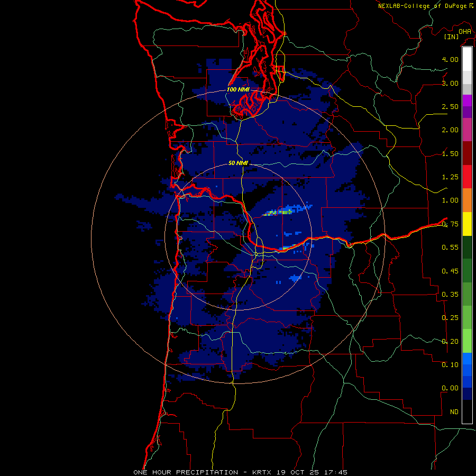Image resolution: width=476 pixels, height=476 pixels.
Task: Select the orange legend swatch beside 1.00
Action: click(x=467, y=200)
